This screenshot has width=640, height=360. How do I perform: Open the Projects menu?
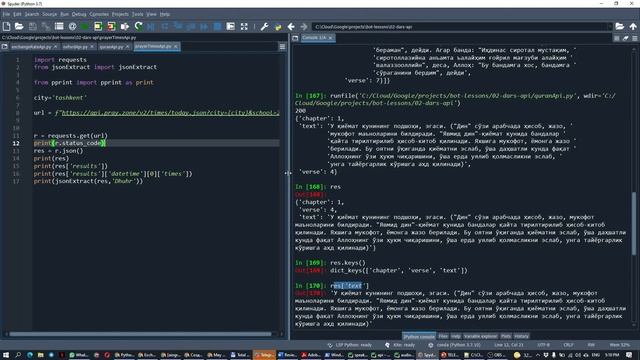click(120, 14)
